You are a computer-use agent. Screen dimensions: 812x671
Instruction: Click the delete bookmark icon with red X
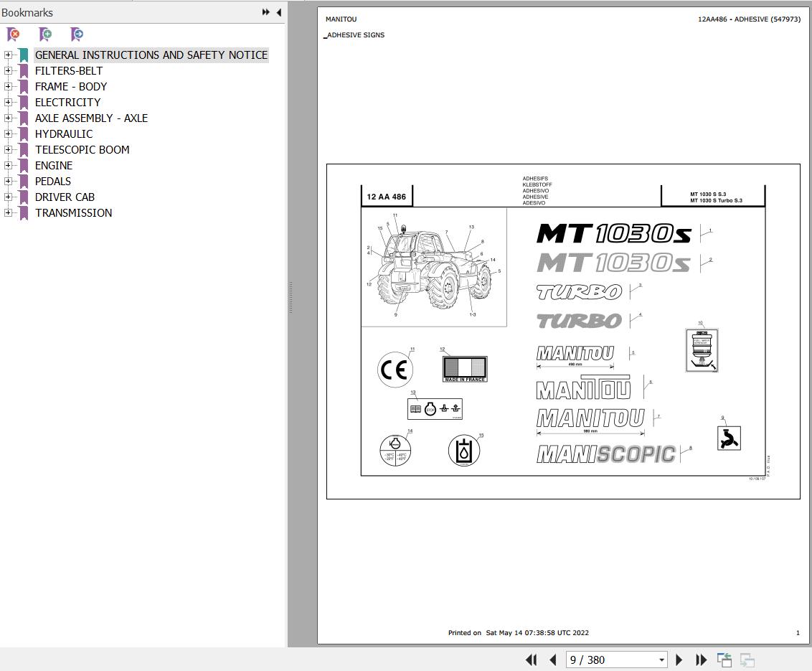click(14, 34)
